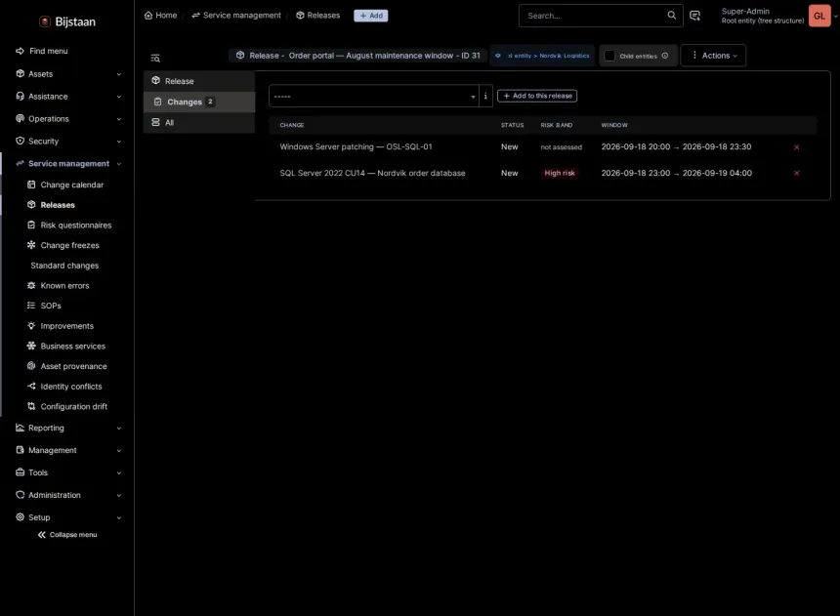Click the Assistance headset icon
This screenshot has height=616, width=840.
[20, 96]
